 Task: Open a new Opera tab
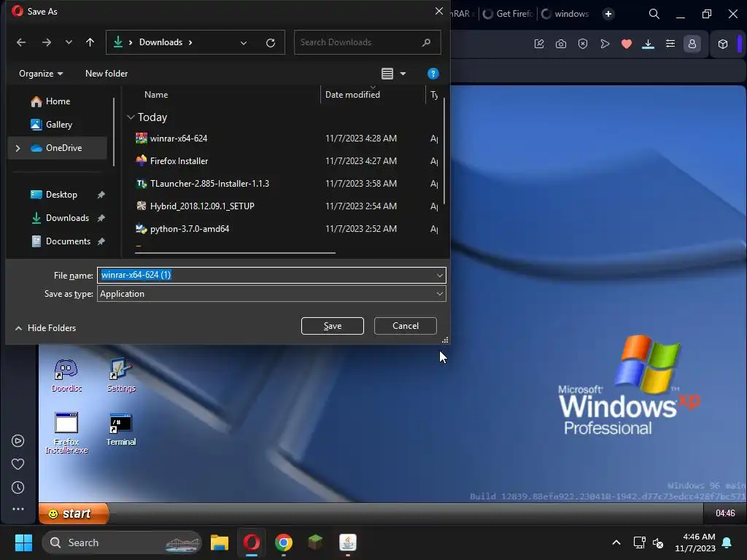pos(608,14)
